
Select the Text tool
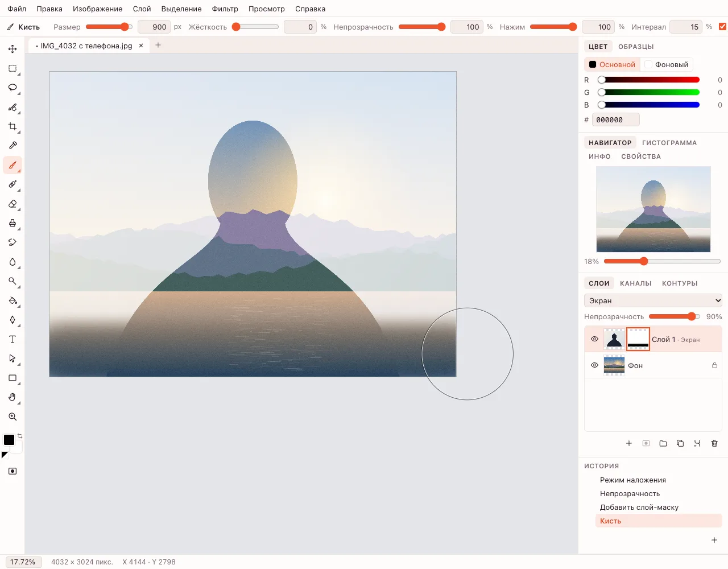[13, 339]
